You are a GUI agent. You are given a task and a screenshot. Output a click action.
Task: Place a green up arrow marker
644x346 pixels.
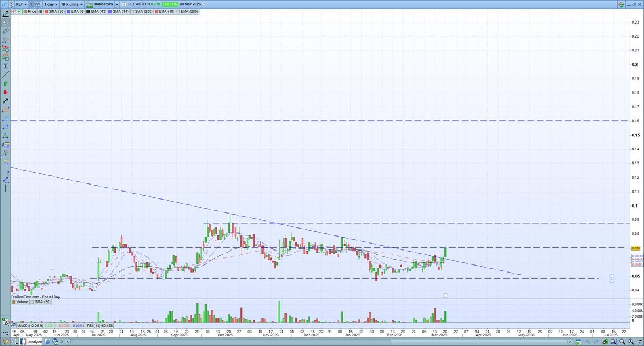5,83
